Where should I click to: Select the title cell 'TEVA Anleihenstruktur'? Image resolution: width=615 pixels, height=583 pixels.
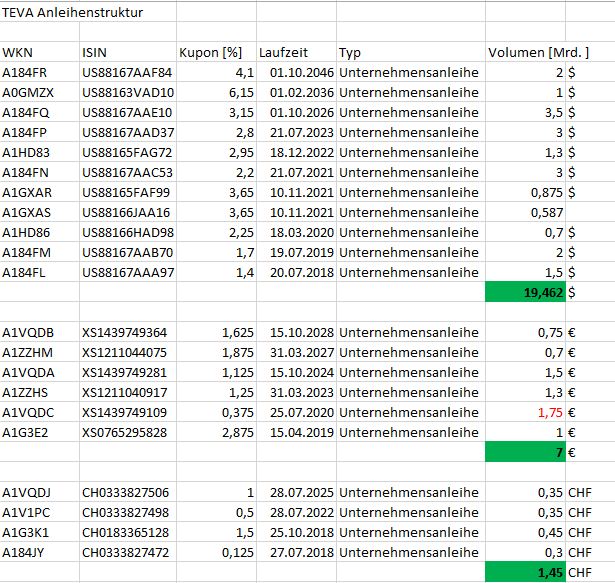[88, 12]
